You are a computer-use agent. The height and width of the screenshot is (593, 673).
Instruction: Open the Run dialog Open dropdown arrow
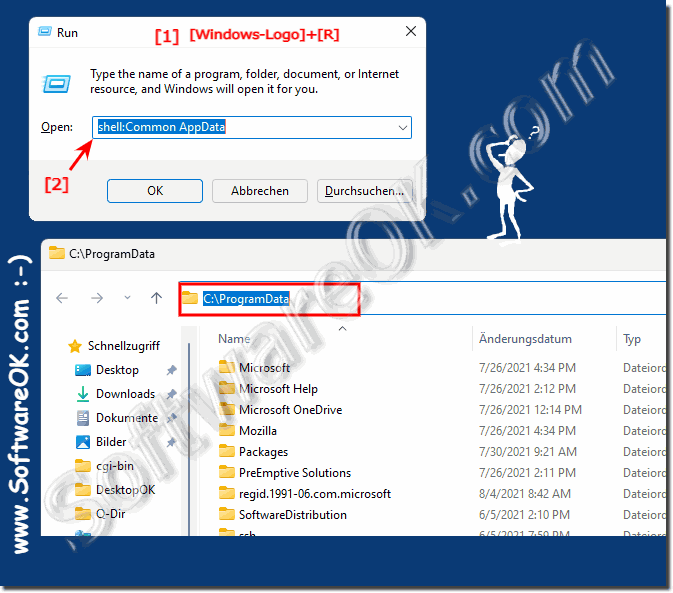tap(402, 127)
